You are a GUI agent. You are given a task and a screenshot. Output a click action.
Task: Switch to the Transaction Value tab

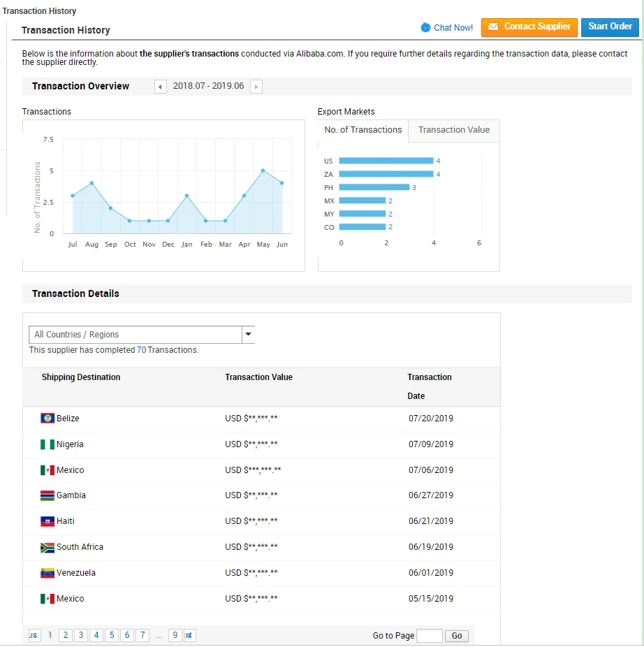tap(454, 130)
